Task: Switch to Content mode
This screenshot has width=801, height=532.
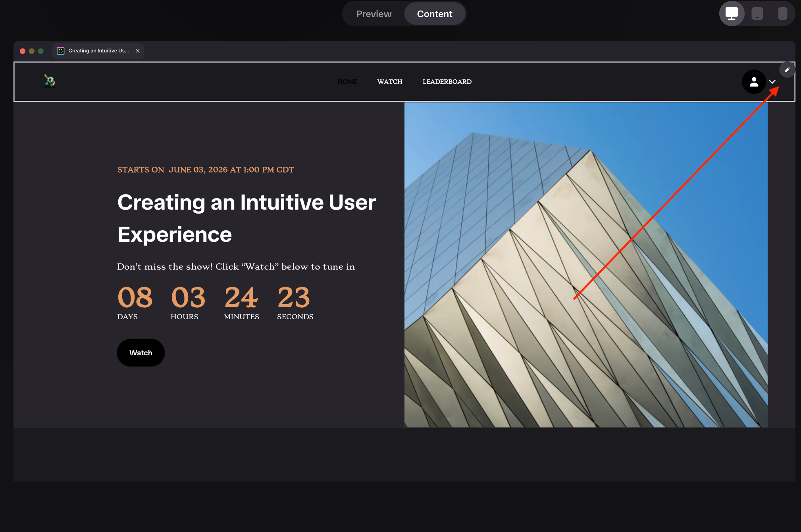Action: [435, 14]
